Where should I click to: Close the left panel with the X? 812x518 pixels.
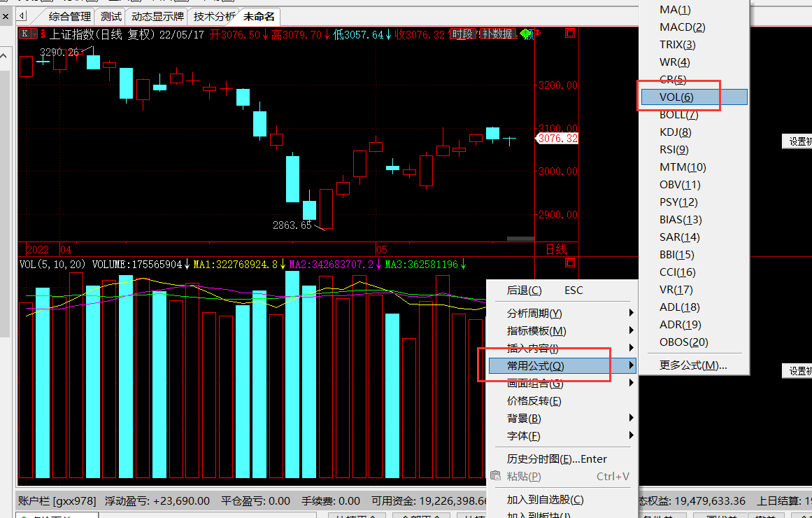point(6,17)
